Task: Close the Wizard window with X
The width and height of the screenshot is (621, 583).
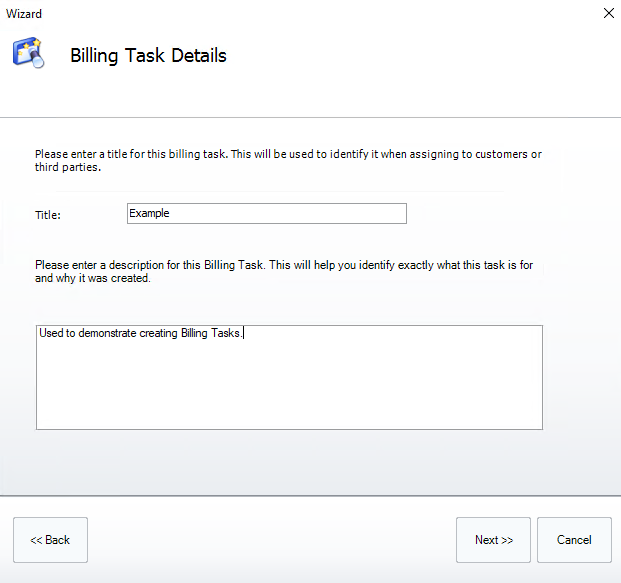Action: pyautogui.click(x=608, y=13)
